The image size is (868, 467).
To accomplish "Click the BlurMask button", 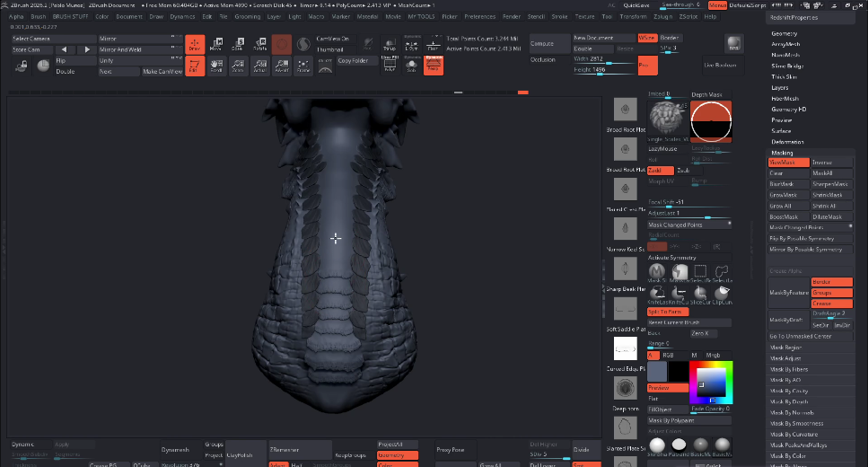I will tap(789, 184).
